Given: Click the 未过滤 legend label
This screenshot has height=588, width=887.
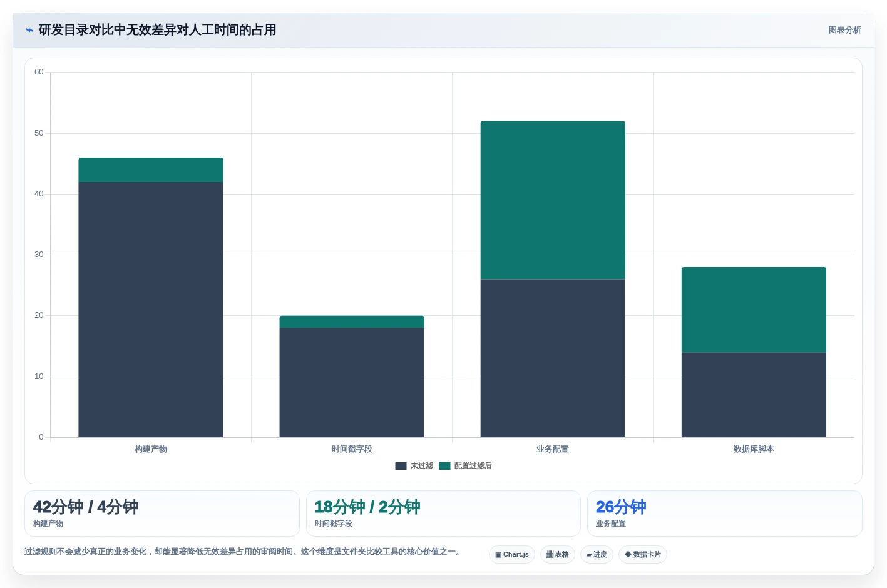Looking at the screenshot, I should coord(422,466).
